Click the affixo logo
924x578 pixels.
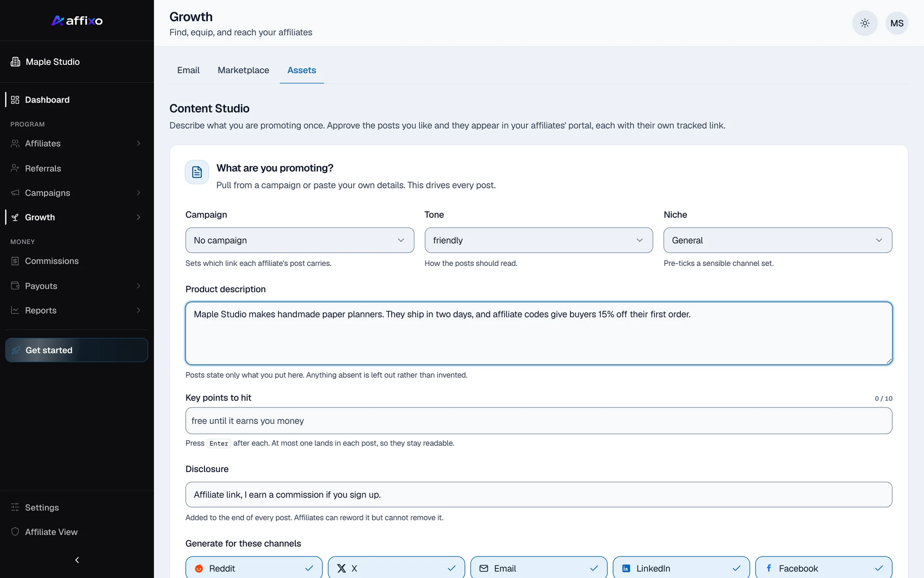(x=77, y=21)
